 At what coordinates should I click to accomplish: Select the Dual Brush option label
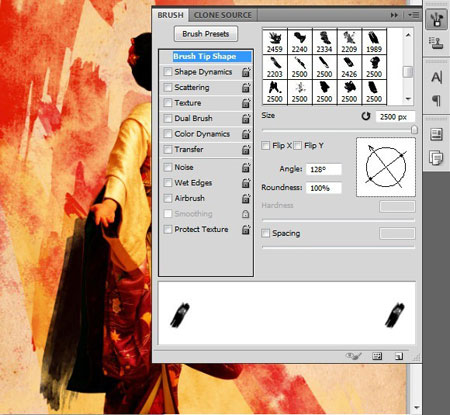pos(193,118)
